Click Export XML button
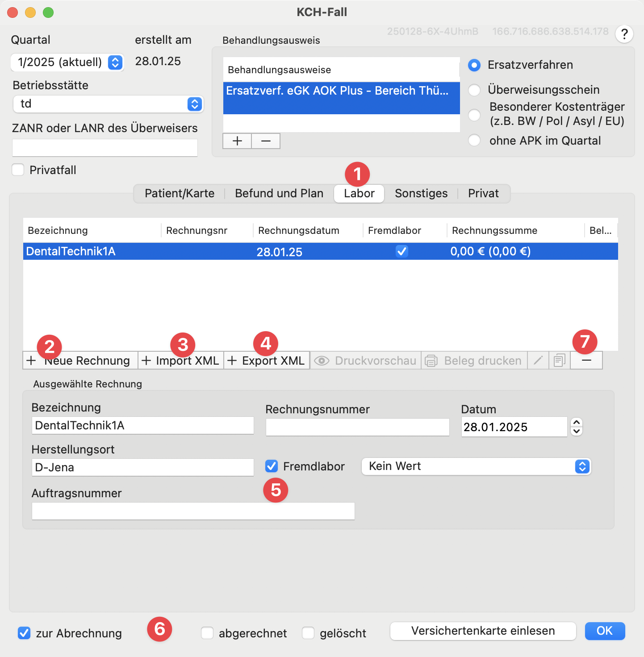Screen dimensions: 644x657 coord(266,360)
